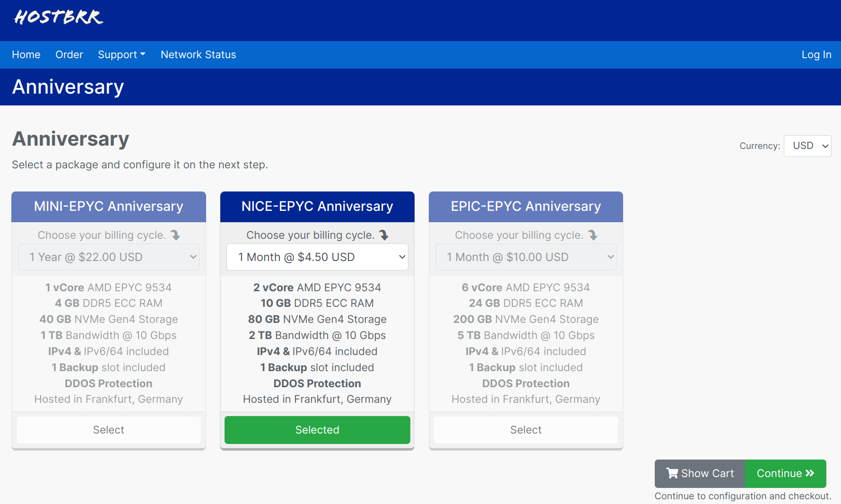Image resolution: width=841 pixels, height=504 pixels.
Task: Go to the Order menu item
Action: coord(69,55)
